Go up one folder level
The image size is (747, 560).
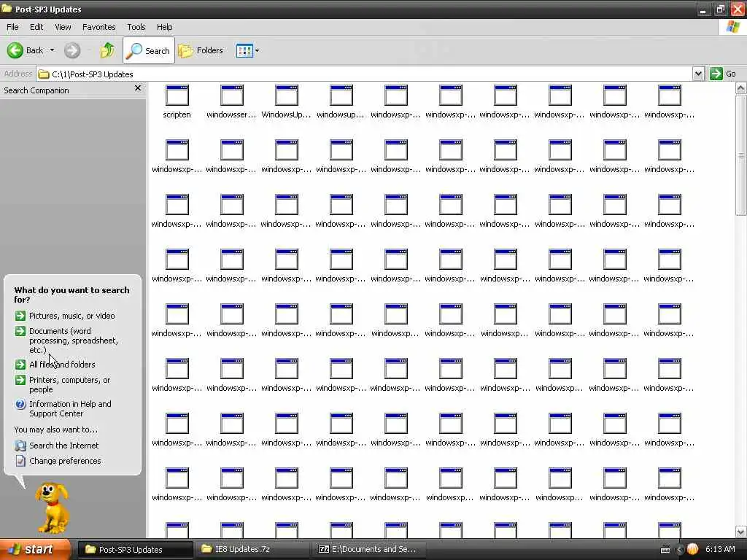(x=107, y=50)
